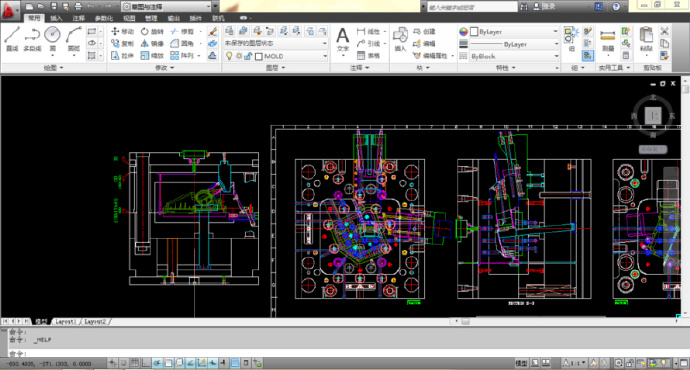Switch to the Annotate (注释) ribbon tab
Image resolution: width=690 pixels, height=370 pixels.
coord(78,18)
